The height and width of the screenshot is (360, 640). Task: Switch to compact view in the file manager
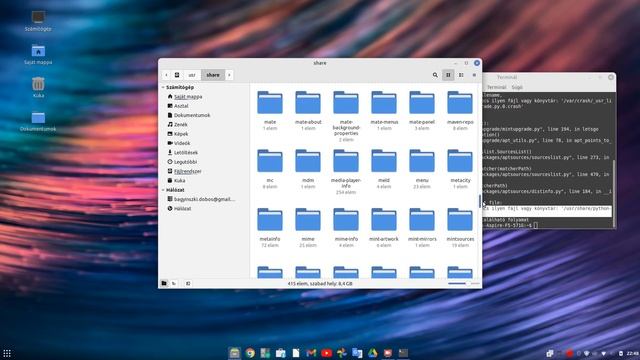(474, 75)
